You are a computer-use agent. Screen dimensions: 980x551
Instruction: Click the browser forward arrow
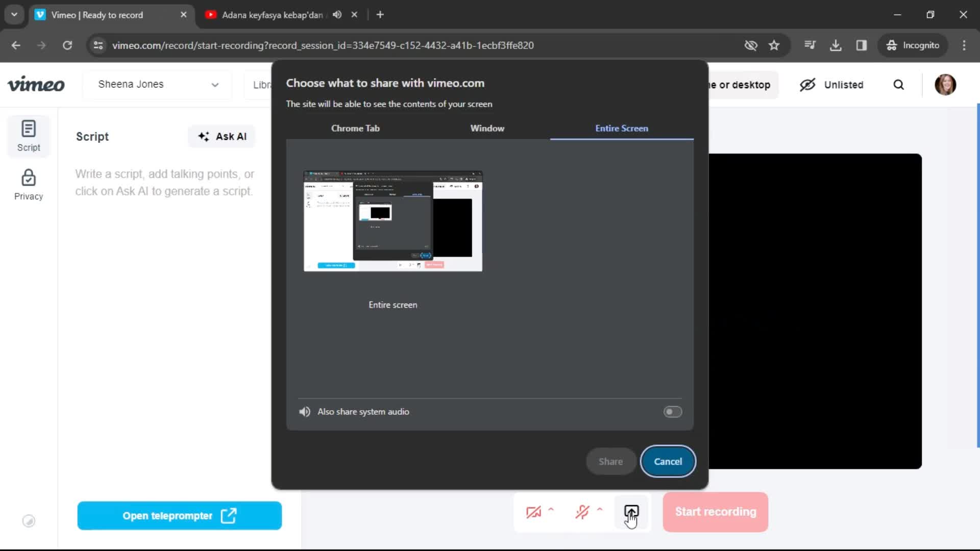click(41, 45)
